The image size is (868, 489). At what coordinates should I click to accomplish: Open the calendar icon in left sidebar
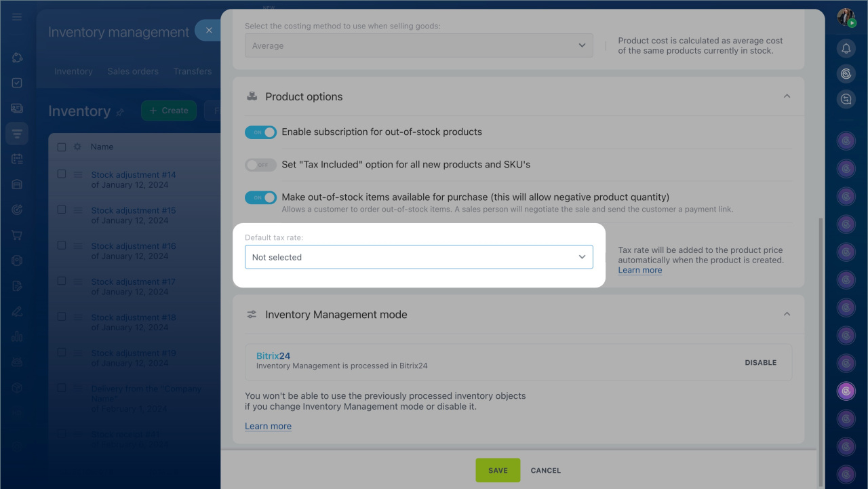pos(17,159)
